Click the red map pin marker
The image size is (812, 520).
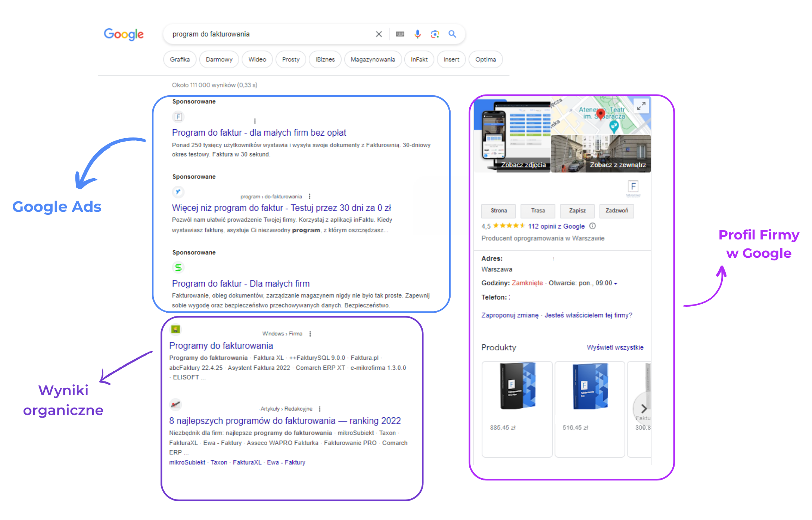click(600, 114)
